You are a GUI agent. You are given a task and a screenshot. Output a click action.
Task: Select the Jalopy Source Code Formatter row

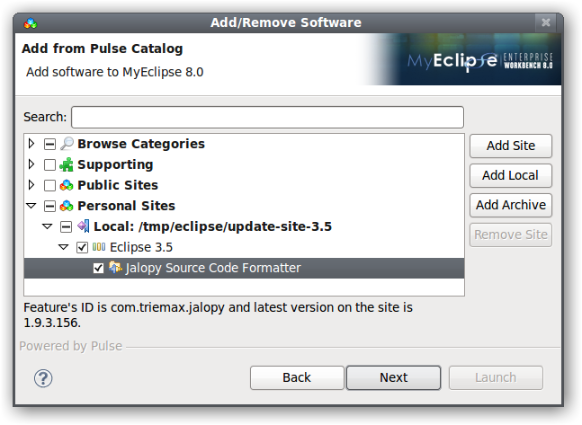(244, 268)
